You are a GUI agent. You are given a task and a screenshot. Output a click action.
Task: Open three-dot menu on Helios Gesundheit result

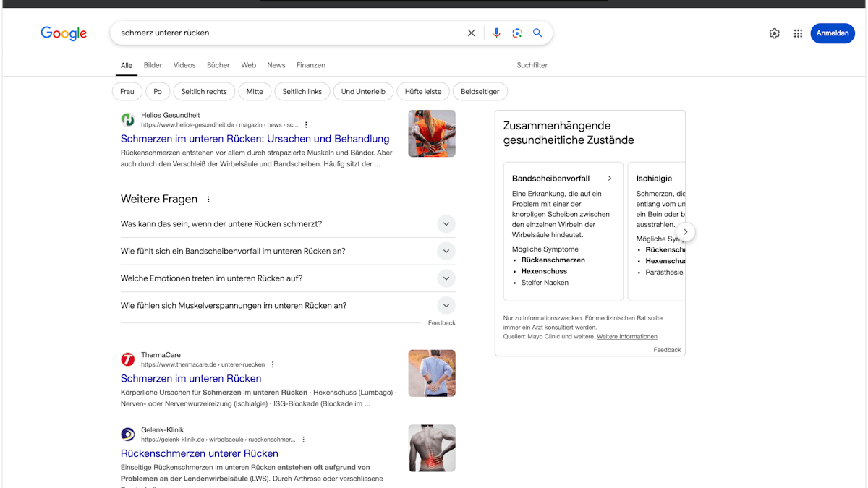click(x=306, y=124)
